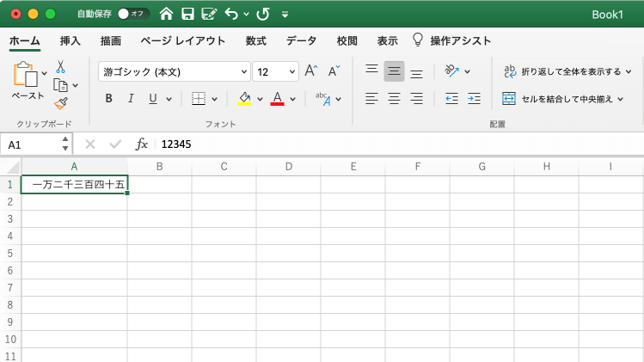Click the Format Painter brush icon
This screenshot has width=644, height=362.
61,103
